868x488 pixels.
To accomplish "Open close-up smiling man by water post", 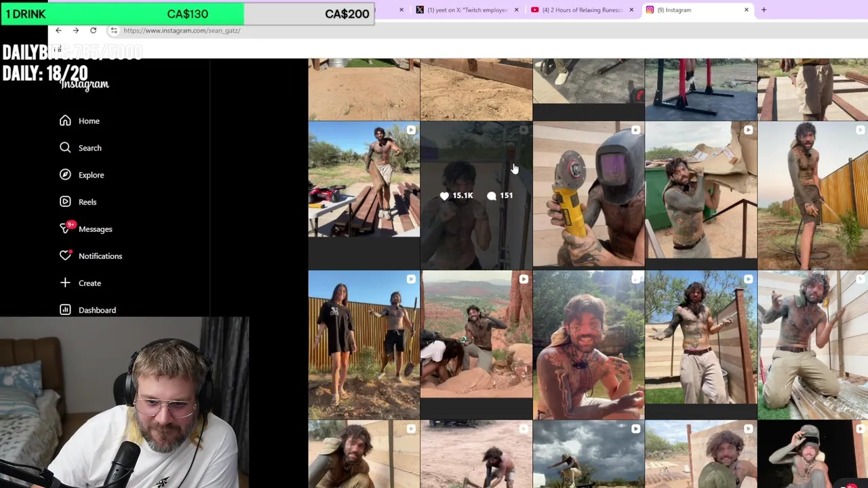I will [x=589, y=345].
